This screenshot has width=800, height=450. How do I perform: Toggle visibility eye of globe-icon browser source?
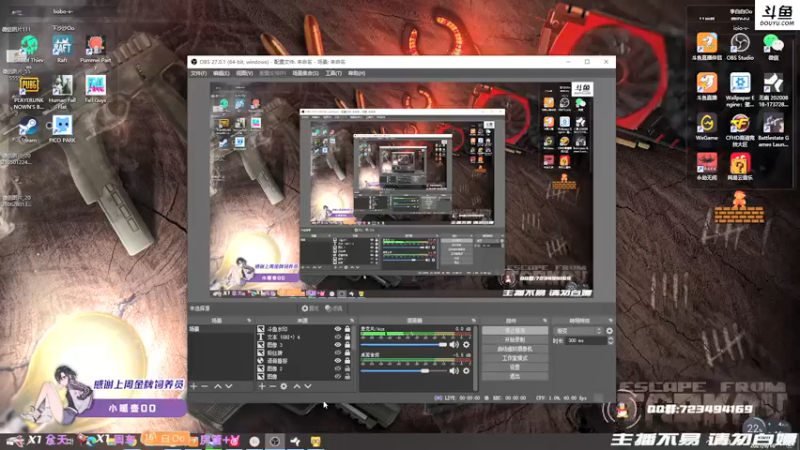click(x=338, y=360)
